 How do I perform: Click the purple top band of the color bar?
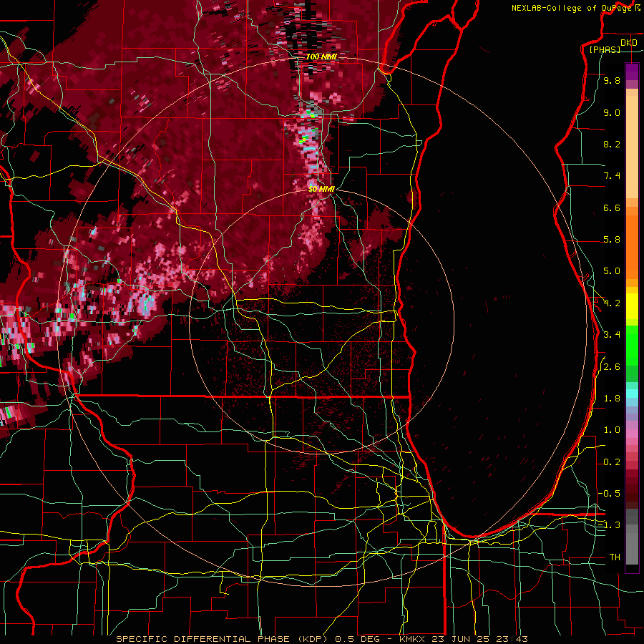[x=632, y=72]
